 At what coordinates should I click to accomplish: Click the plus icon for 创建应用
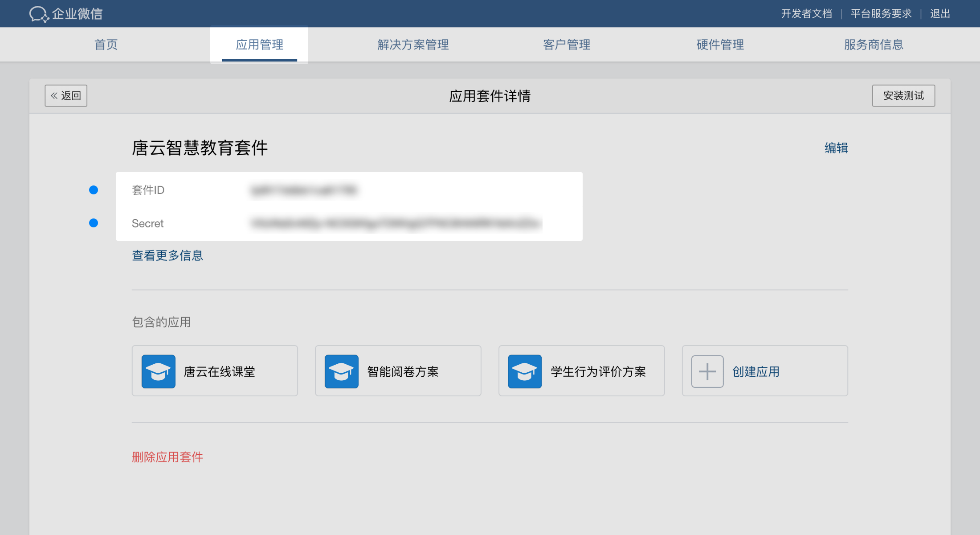pos(707,371)
